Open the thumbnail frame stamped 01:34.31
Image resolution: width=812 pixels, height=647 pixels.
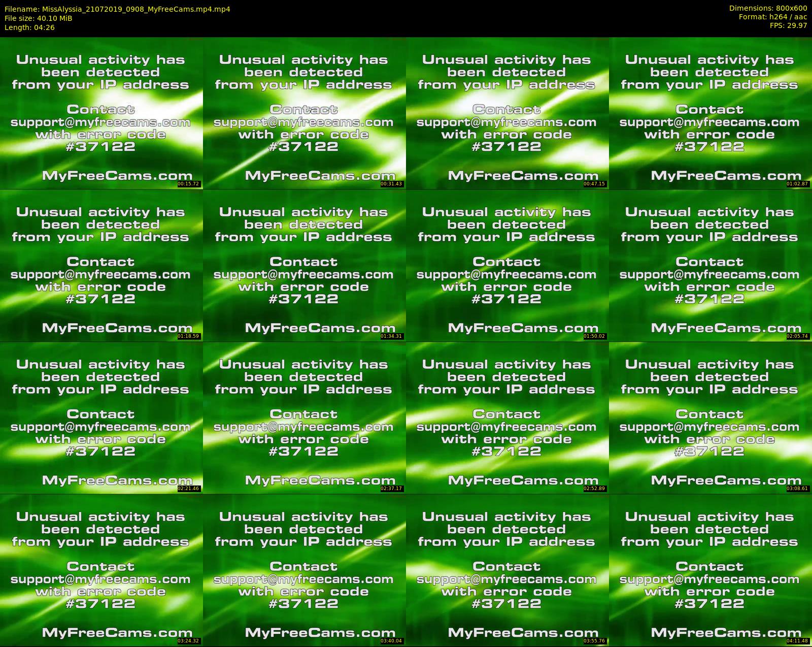tap(304, 266)
